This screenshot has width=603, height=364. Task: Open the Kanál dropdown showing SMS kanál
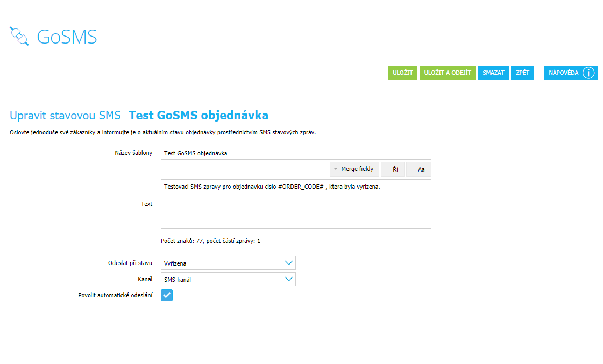(x=228, y=280)
